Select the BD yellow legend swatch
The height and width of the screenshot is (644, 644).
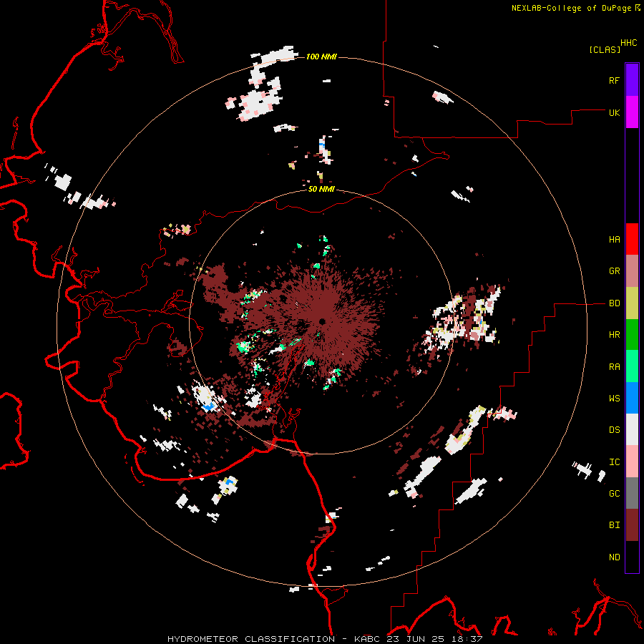click(632, 303)
